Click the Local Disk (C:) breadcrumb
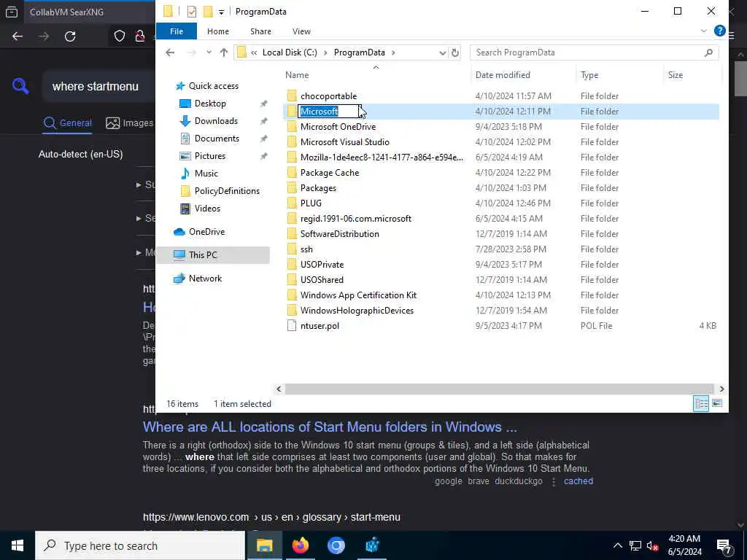Viewport: 747px width, 560px height. (x=290, y=52)
